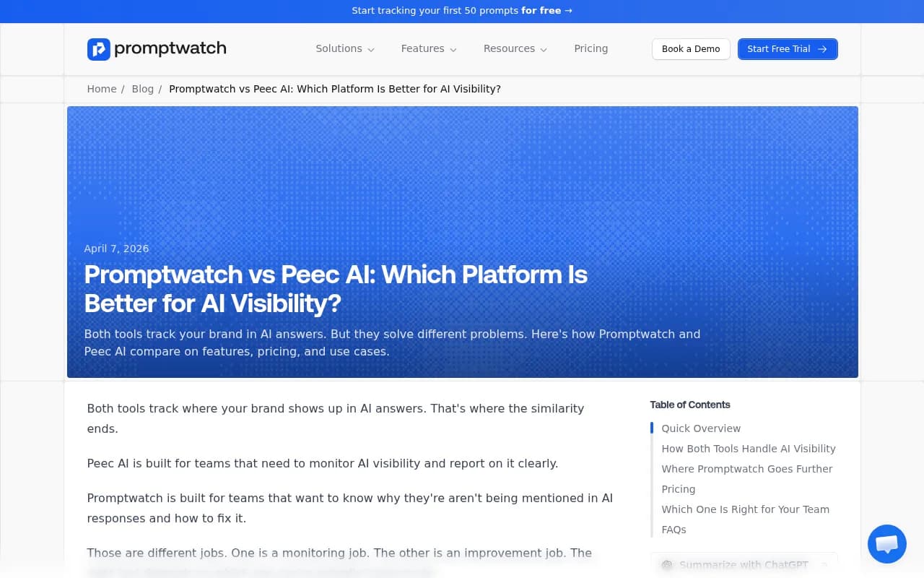Click the article headline Promptwatch vs Peec AI
The width and height of the screenshot is (924, 578).
(x=336, y=289)
